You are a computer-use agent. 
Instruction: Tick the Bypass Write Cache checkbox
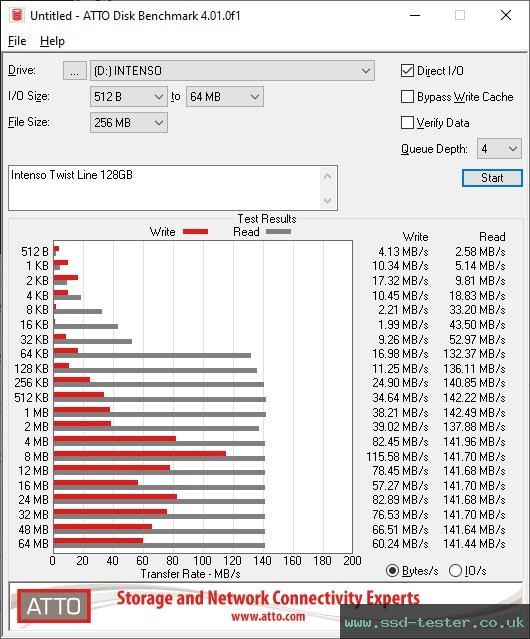point(407,97)
